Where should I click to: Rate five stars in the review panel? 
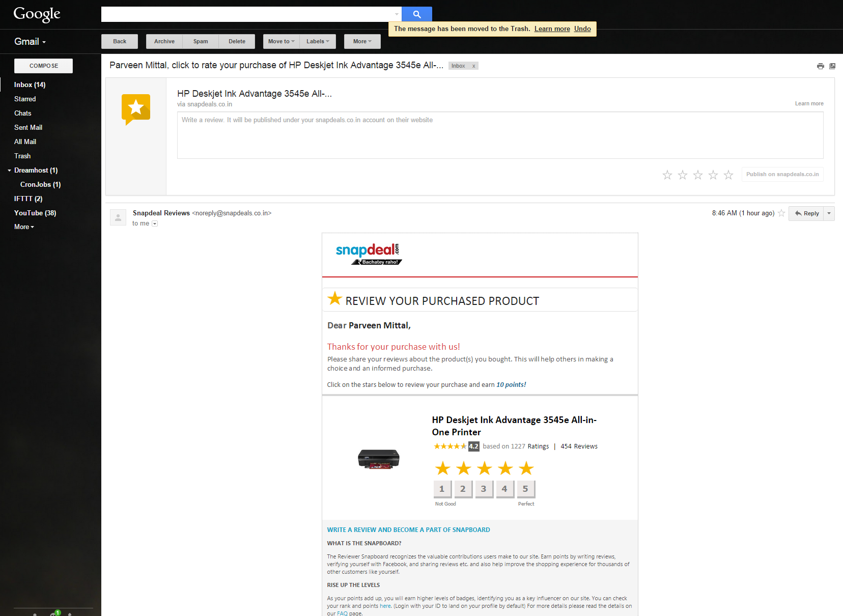pos(728,175)
